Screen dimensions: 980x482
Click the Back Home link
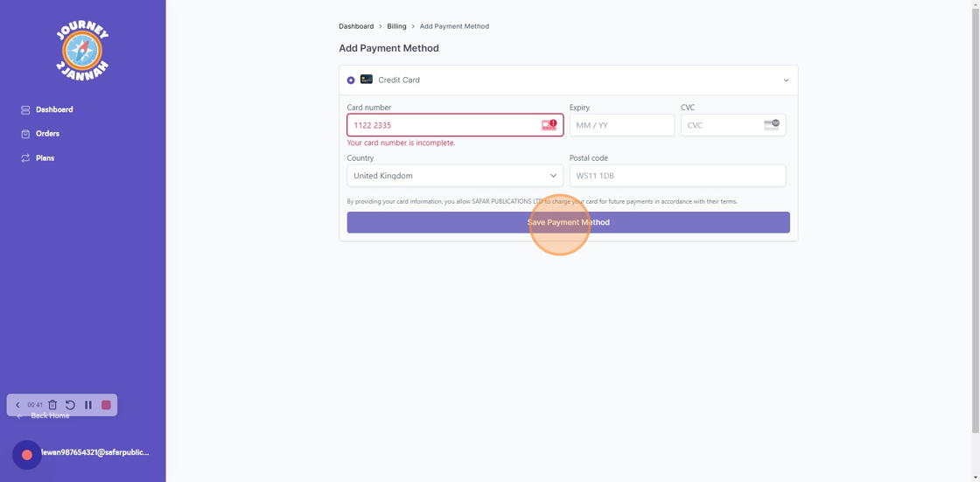coord(50,416)
